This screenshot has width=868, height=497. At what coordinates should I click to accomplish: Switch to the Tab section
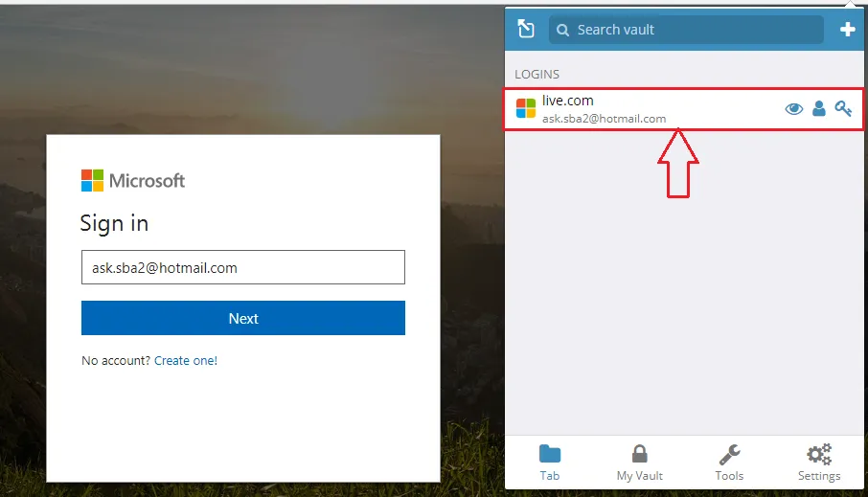[x=550, y=463]
